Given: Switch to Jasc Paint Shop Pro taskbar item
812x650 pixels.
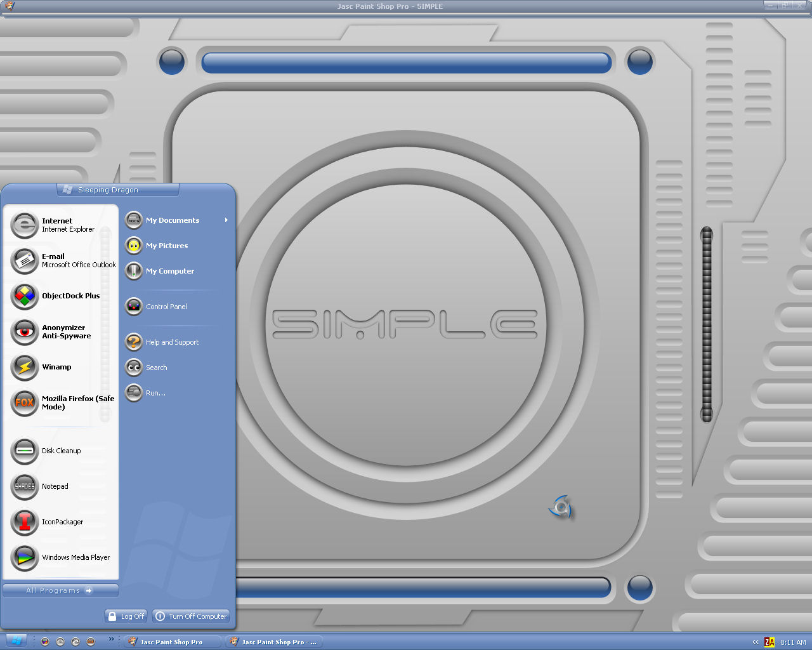Looking at the screenshot, I should (x=172, y=642).
